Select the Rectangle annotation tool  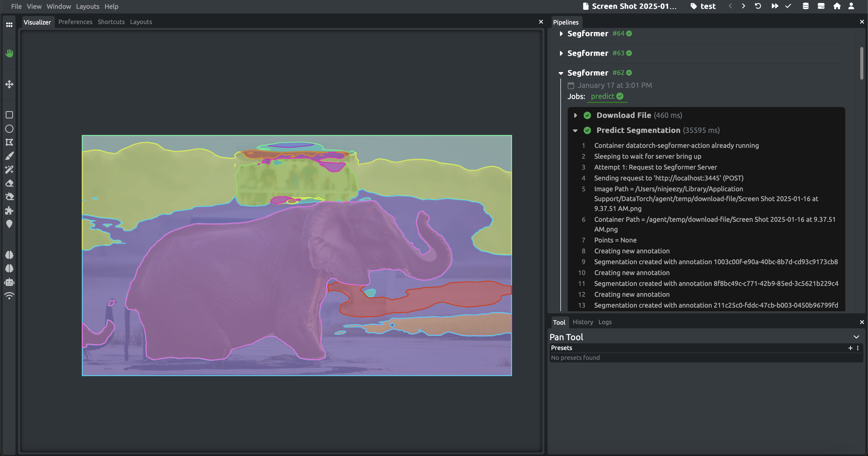9,115
